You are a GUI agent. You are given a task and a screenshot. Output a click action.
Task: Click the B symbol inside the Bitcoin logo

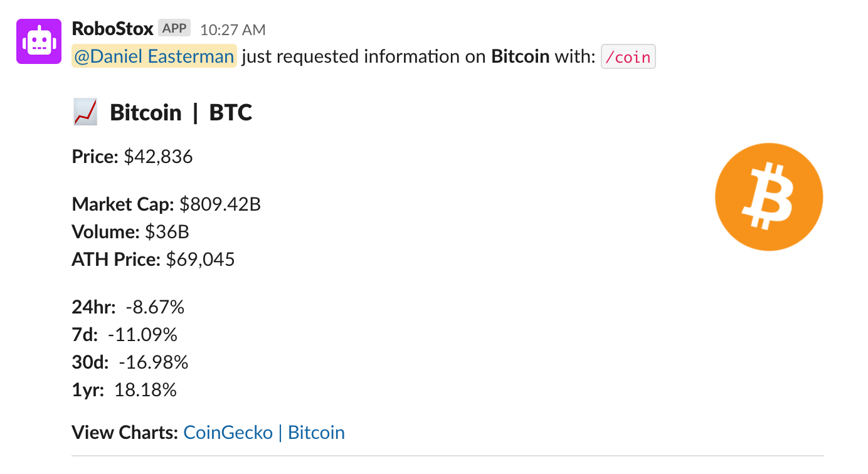click(768, 196)
